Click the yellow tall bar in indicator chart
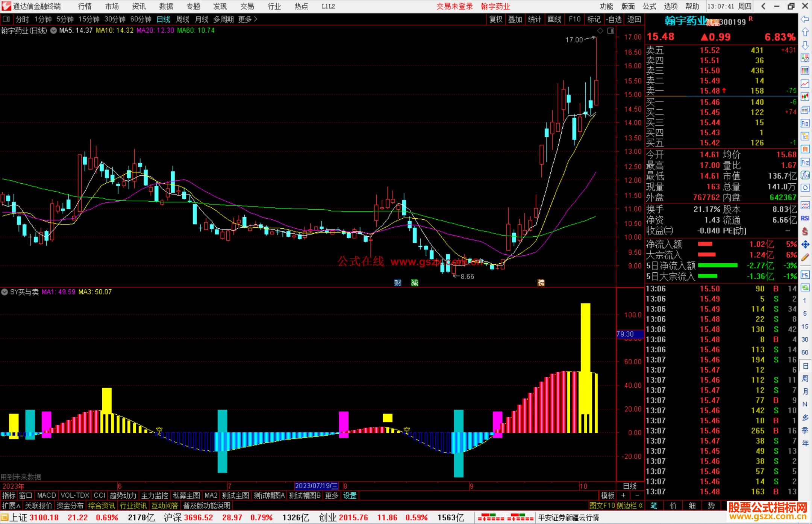 (585, 338)
